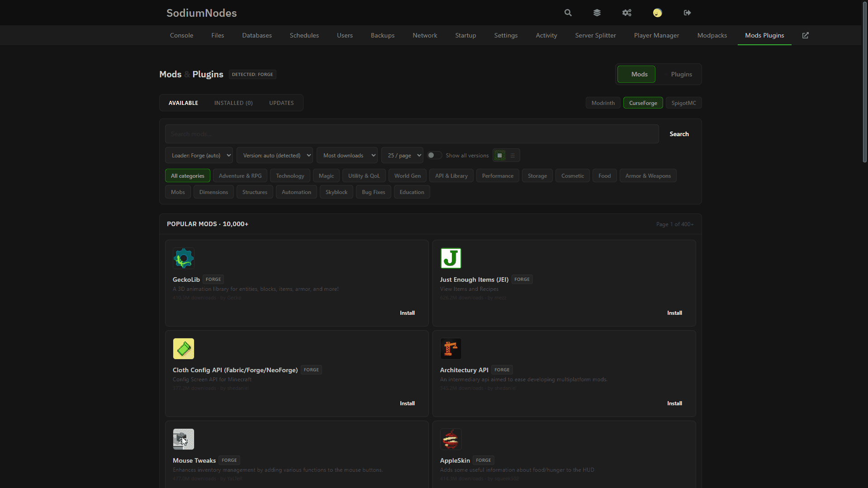Go to Databases tab
The width and height of the screenshot is (868, 488).
click(x=257, y=35)
